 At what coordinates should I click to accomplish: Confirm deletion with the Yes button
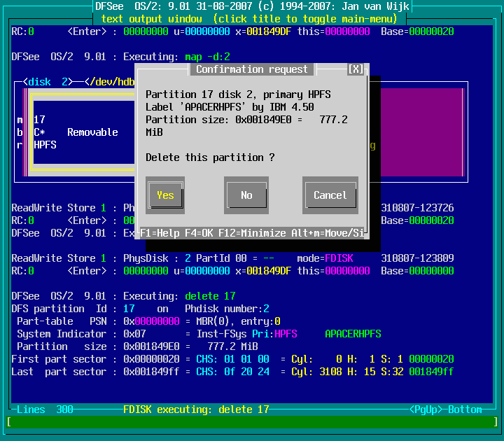pyautogui.click(x=165, y=195)
